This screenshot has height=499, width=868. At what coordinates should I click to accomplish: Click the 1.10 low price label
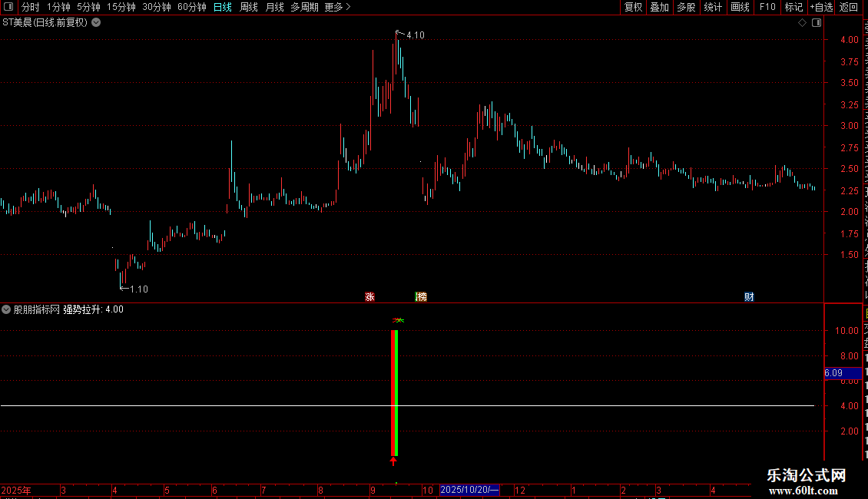click(139, 289)
